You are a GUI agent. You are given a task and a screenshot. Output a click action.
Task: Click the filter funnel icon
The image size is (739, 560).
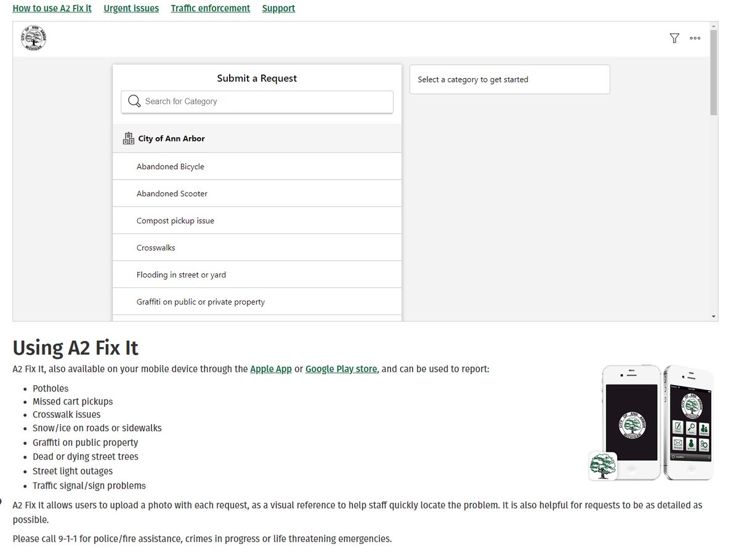click(674, 38)
